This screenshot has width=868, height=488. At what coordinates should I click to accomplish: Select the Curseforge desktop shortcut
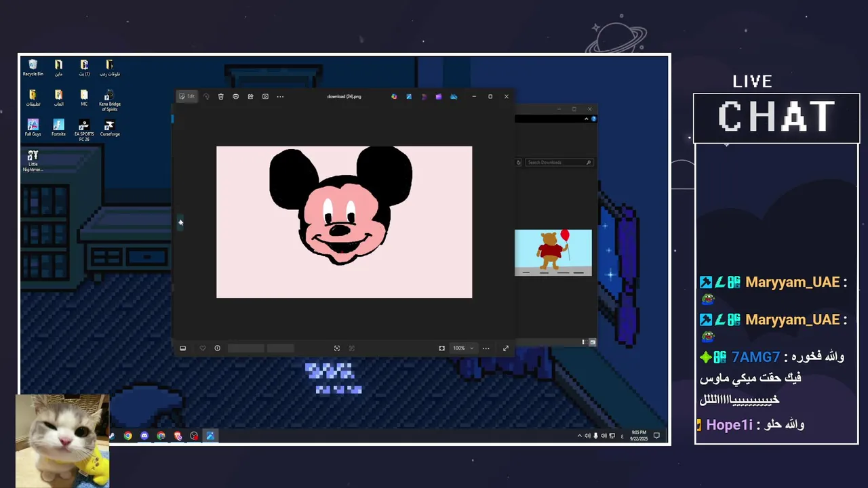(109, 128)
